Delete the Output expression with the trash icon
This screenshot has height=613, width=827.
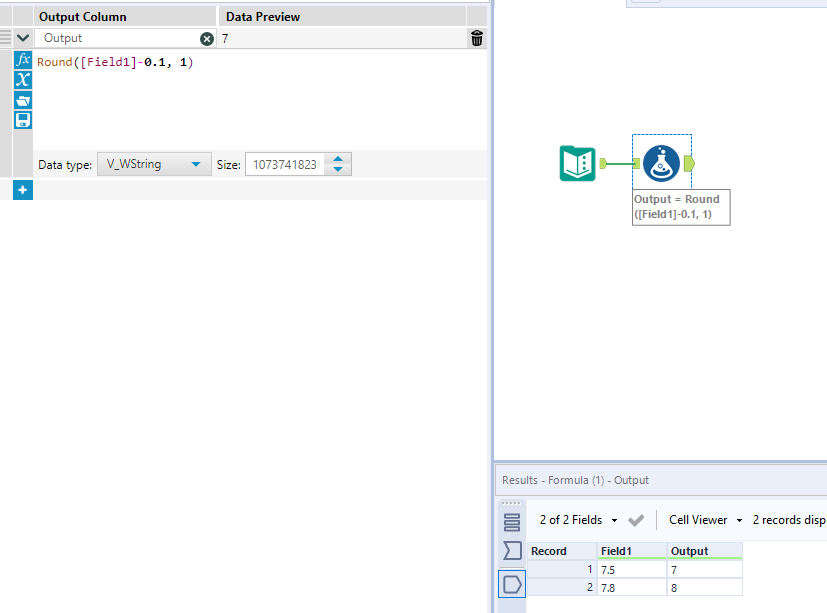tap(476, 38)
